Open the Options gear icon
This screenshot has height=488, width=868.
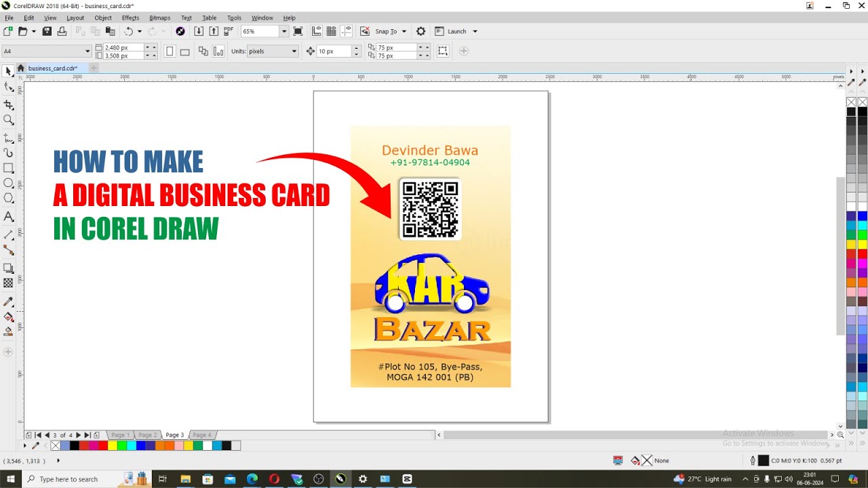[x=420, y=31]
